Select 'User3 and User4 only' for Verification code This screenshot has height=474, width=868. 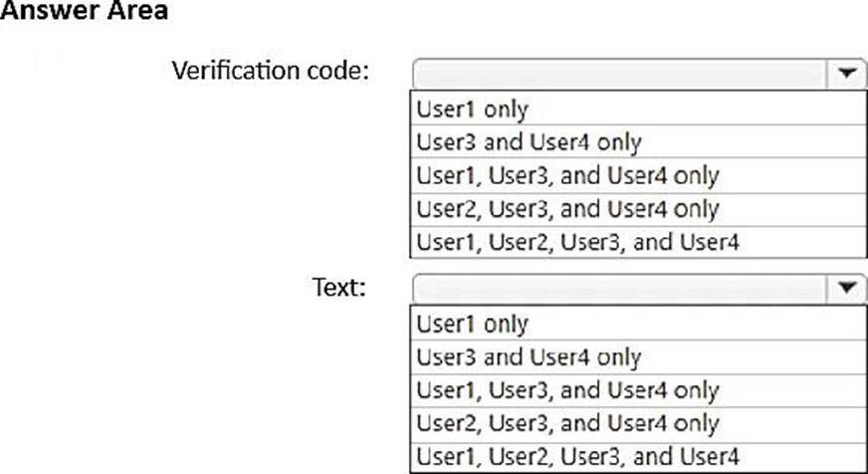tap(638, 141)
